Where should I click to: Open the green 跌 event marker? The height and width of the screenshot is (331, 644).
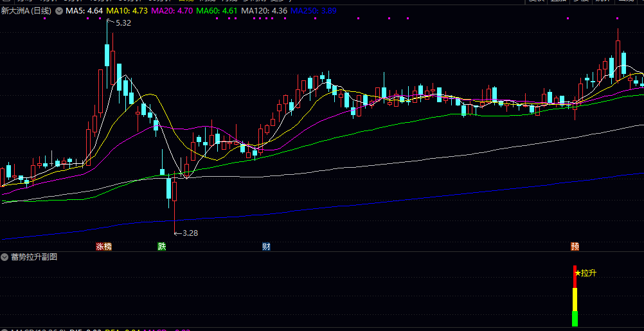(162, 247)
